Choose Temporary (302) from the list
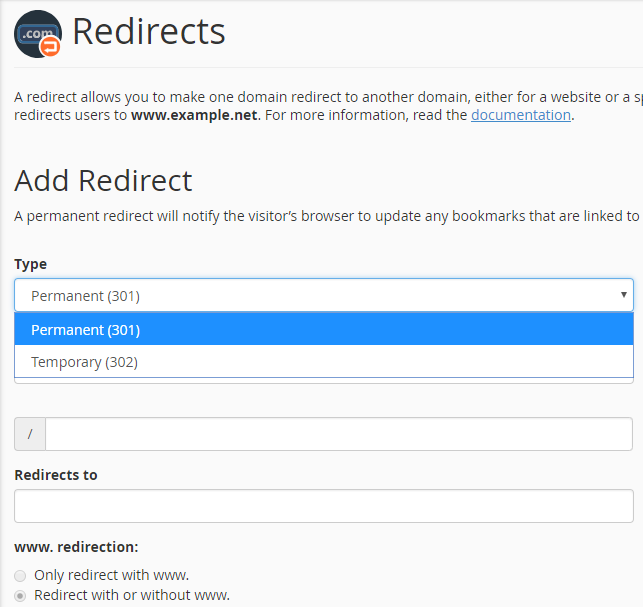Viewport: 643px width, 607px height. click(324, 362)
